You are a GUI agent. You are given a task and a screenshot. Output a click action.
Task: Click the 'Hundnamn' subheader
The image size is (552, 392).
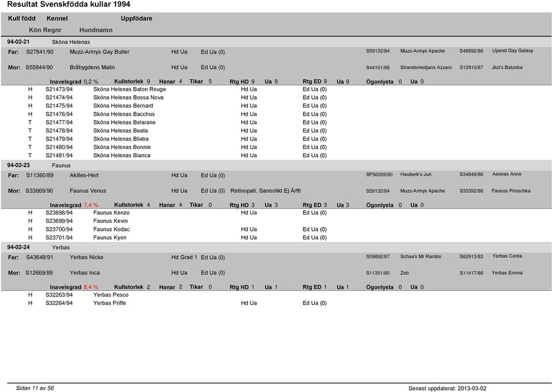[x=96, y=30]
